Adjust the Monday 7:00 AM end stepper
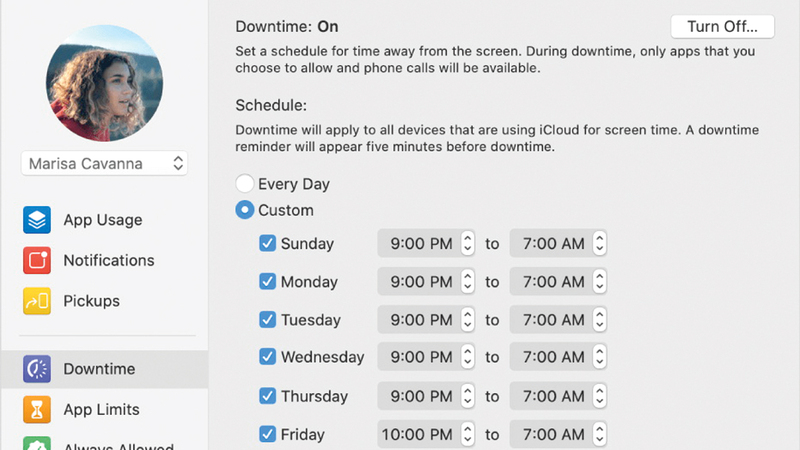Viewport: 800px width, 450px height. point(599,282)
